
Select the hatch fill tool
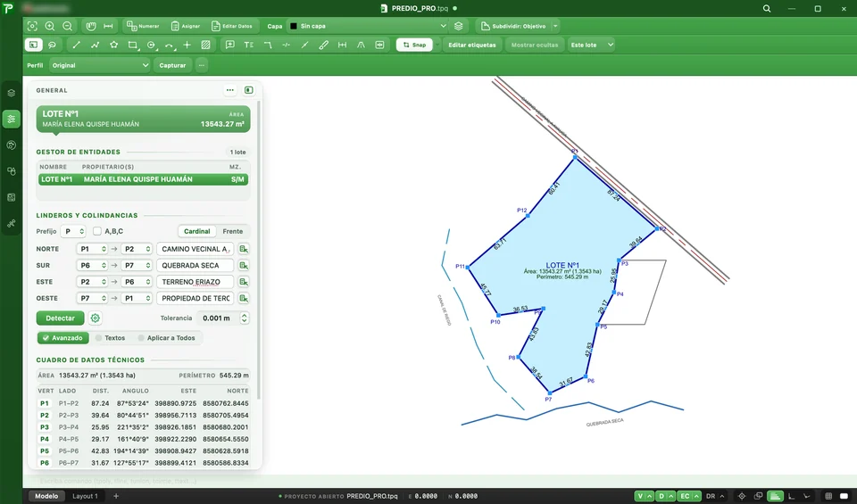(205, 45)
